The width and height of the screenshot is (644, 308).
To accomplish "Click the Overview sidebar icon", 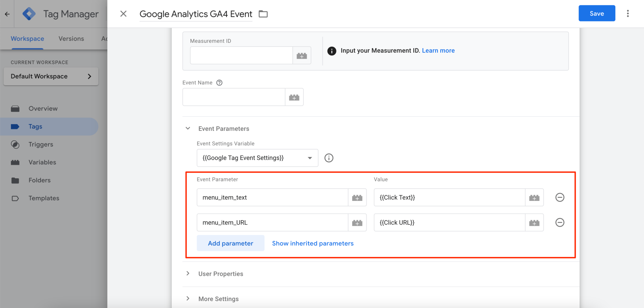I will tap(15, 108).
